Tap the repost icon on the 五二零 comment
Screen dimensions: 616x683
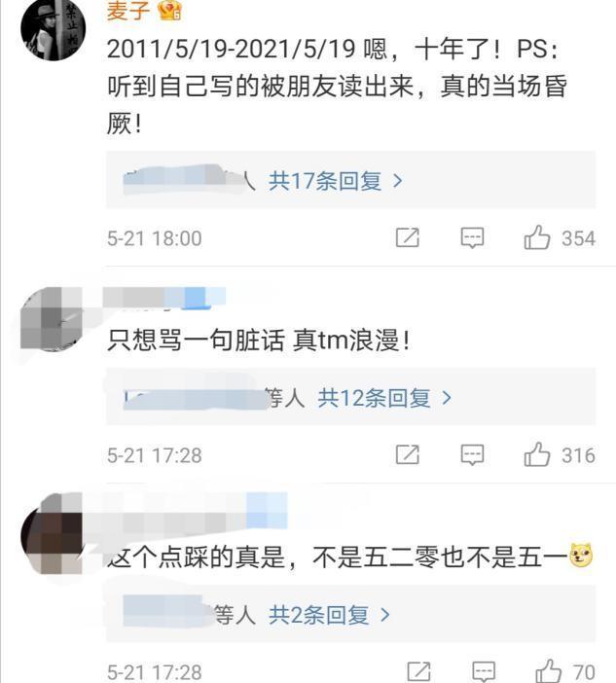pyautogui.click(x=418, y=671)
